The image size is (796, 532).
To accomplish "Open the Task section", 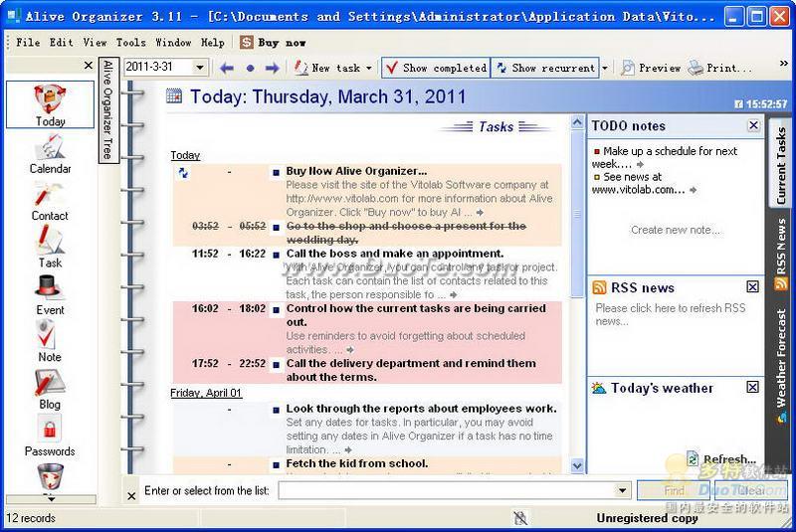I will pyautogui.click(x=50, y=248).
